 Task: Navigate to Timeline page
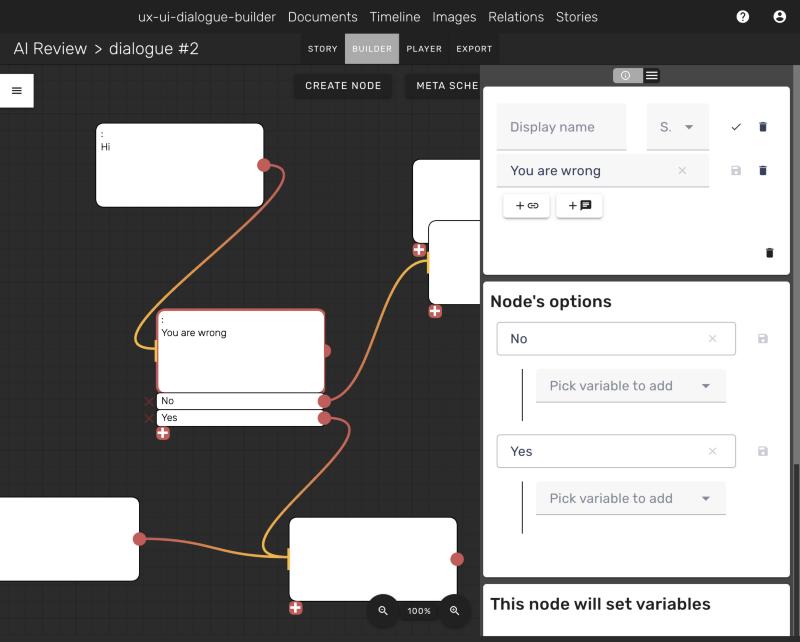coord(395,17)
